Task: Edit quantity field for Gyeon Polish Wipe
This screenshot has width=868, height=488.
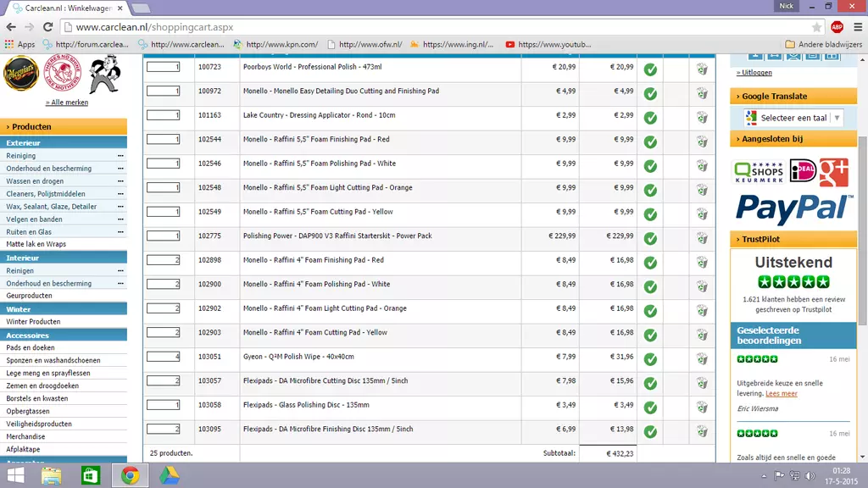Action: [x=163, y=357]
